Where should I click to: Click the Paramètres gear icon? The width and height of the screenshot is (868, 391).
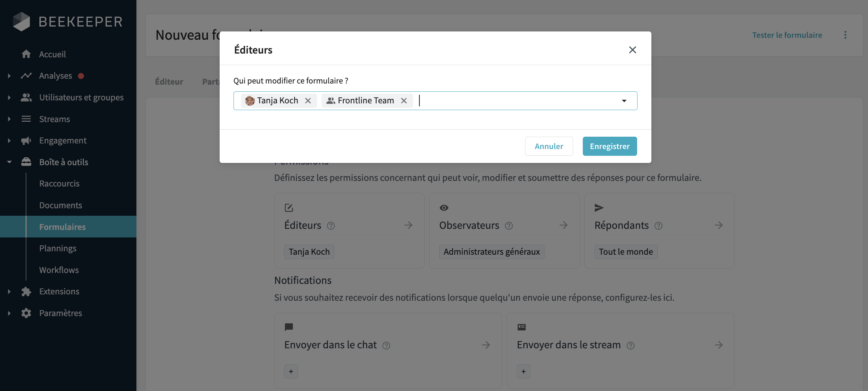point(26,313)
